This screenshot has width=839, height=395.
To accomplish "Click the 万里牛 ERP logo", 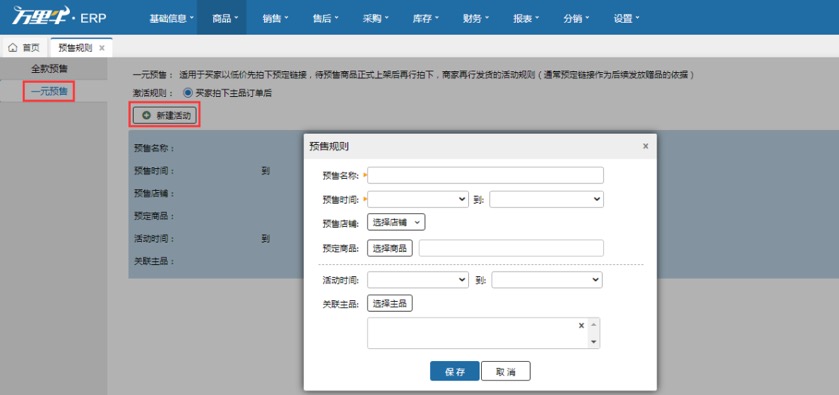I will tap(59, 17).
